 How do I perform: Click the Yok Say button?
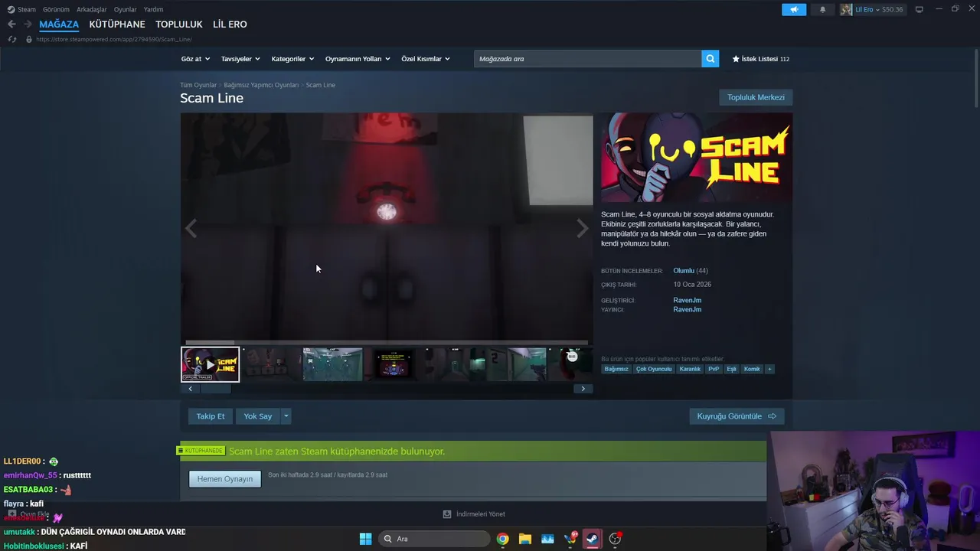coord(258,416)
